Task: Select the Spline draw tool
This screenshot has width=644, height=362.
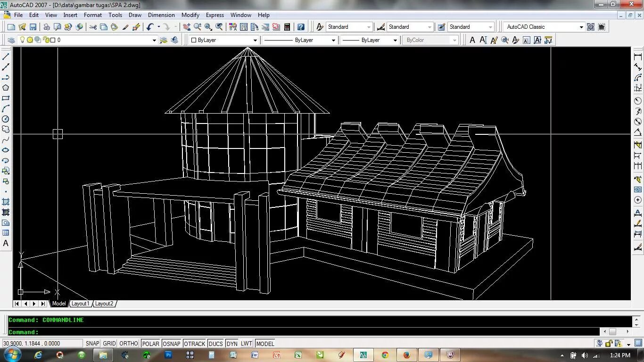Action: (x=6, y=140)
